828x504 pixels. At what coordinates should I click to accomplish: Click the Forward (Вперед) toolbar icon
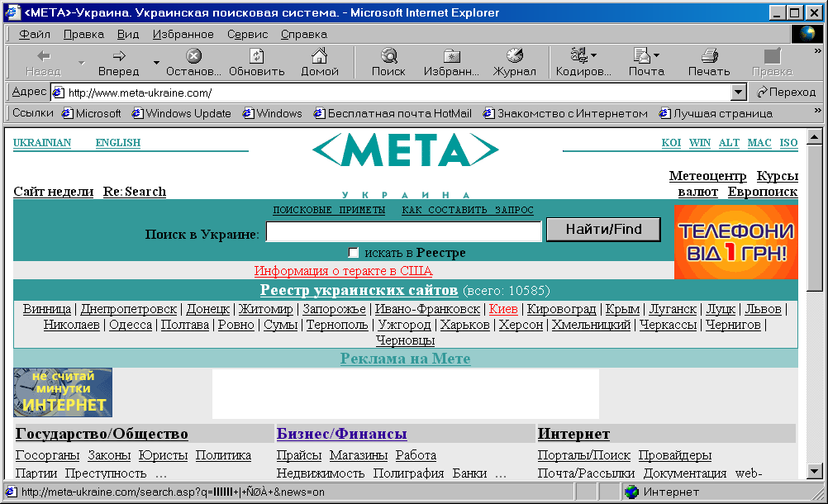tap(119, 56)
